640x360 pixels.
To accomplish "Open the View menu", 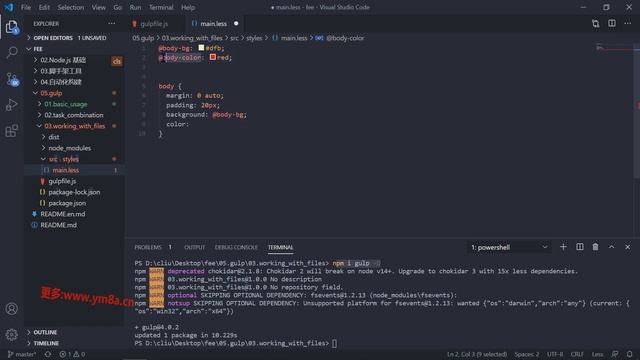I will [98, 7].
